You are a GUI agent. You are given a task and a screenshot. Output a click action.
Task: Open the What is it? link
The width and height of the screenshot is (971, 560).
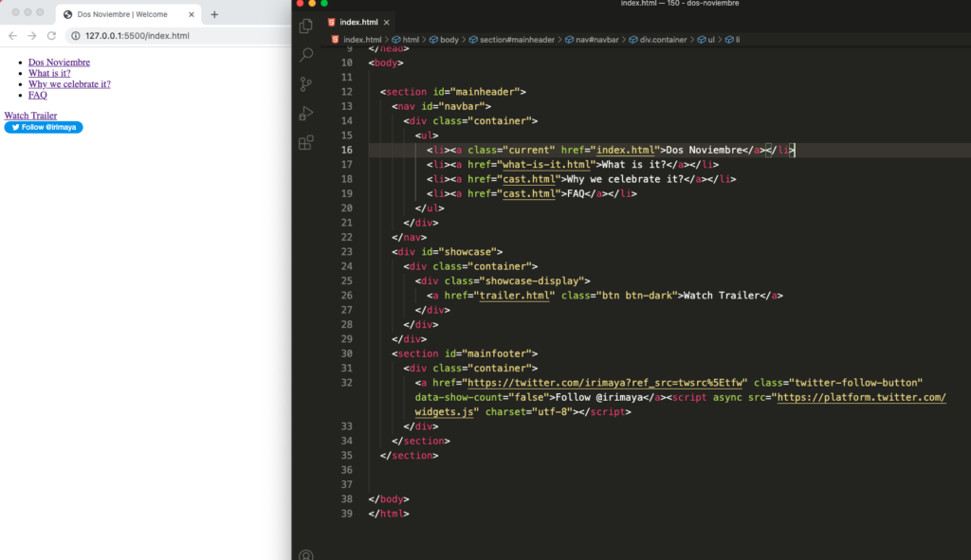[49, 73]
